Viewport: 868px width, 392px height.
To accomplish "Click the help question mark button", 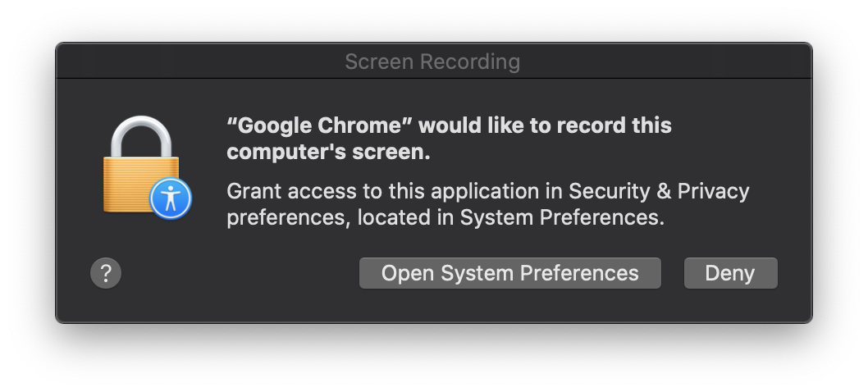I will [x=106, y=273].
